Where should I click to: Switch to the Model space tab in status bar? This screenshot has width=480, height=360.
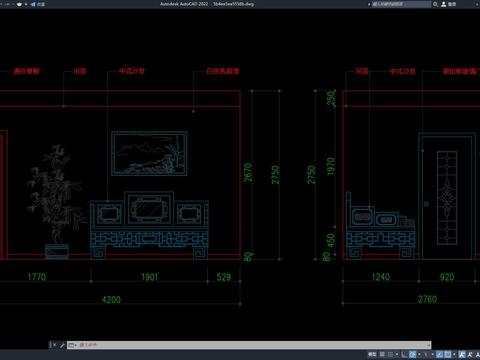[x=372, y=354]
